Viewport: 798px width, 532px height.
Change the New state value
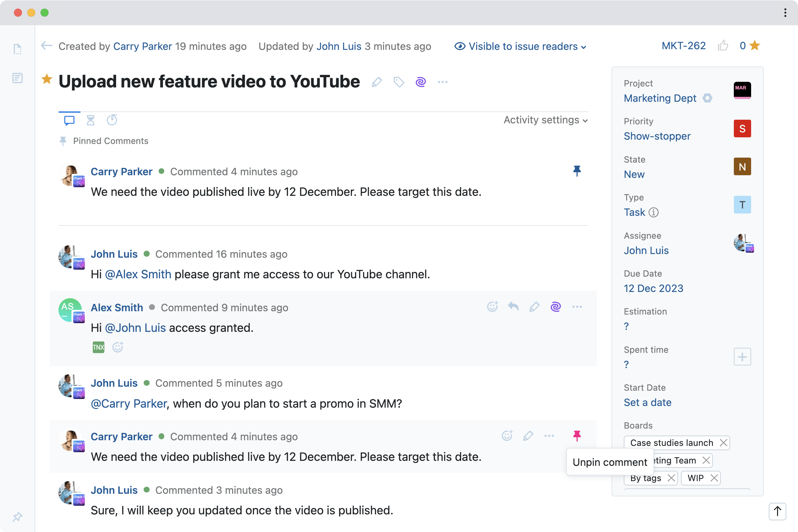tap(634, 174)
